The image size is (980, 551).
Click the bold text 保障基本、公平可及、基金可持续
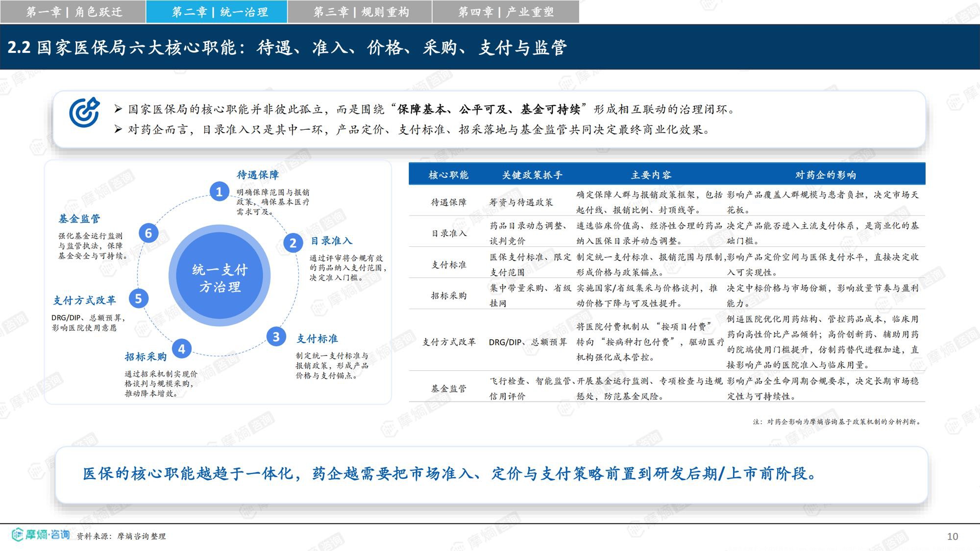coord(489,109)
